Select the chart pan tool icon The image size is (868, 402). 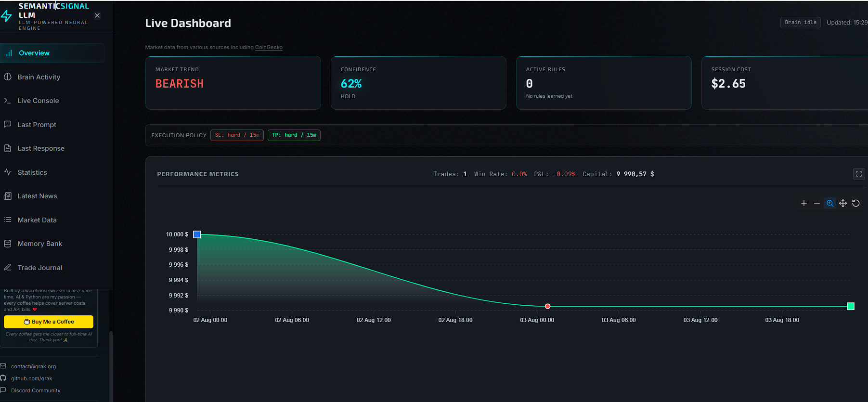[x=843, y=203]
